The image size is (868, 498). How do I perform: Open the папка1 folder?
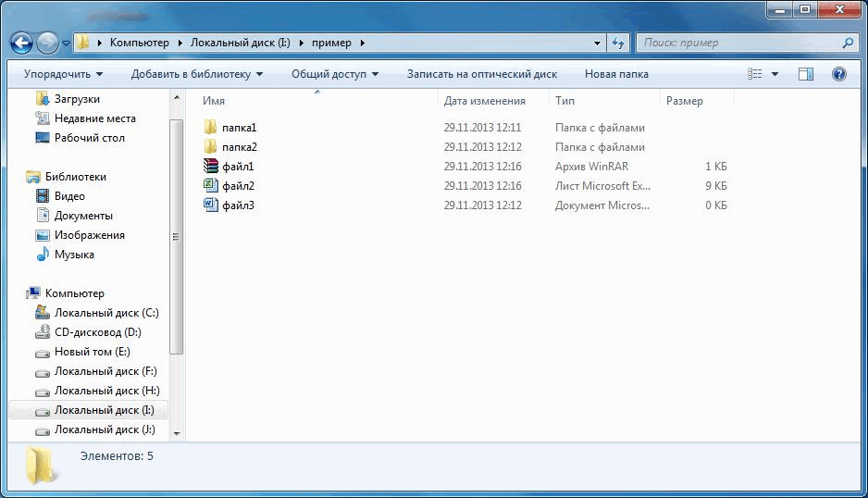click(239, 128)
